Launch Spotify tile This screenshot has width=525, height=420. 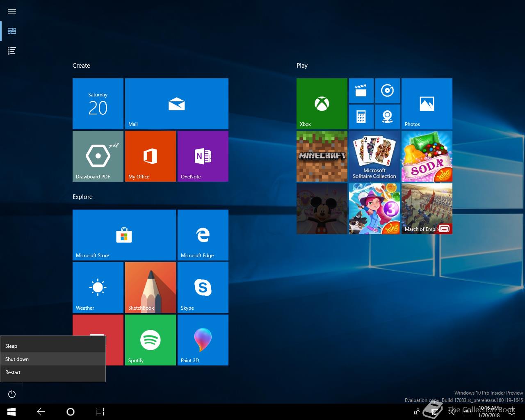tap(151, 340)
